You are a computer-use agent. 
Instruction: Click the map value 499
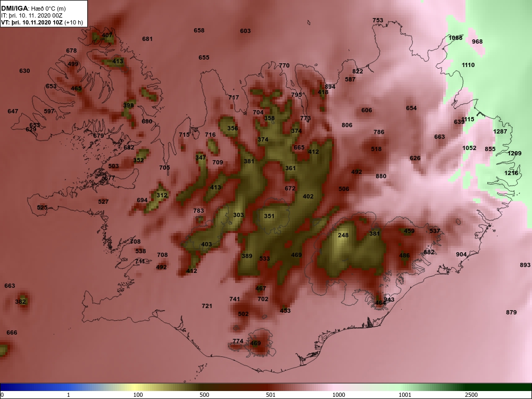tap(73, 64)
